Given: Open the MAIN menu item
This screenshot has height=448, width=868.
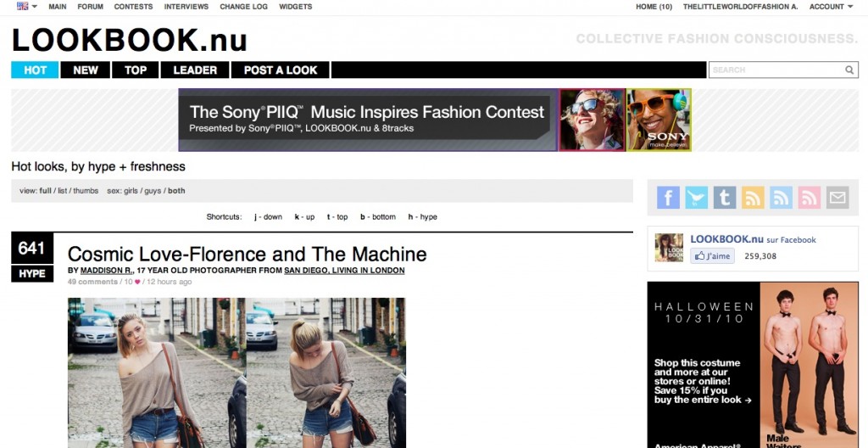Looking at the screenshot, I should (58, 7).
